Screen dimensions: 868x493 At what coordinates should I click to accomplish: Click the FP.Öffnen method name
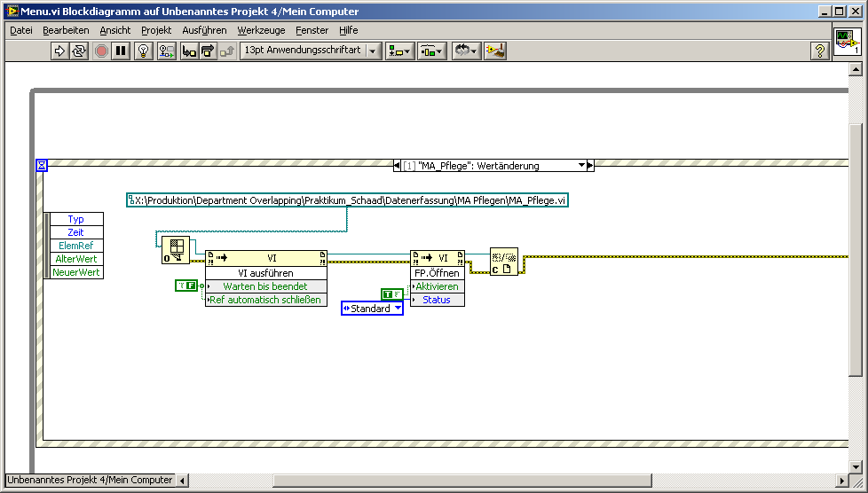437,273
